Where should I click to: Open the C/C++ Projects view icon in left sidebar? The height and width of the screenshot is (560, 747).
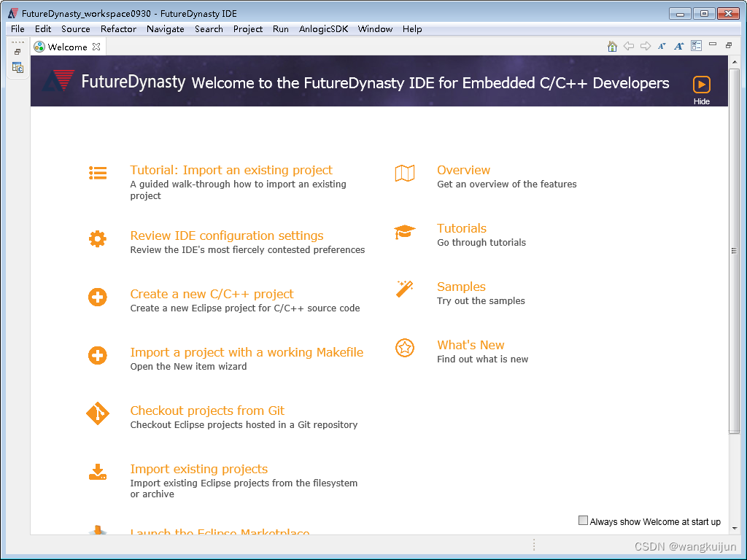coord(18,68)
